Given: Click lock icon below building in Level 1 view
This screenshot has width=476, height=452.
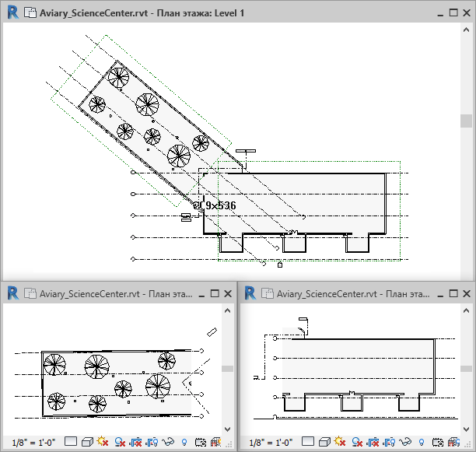Looking at the screenshot, I should click(280, 265).
